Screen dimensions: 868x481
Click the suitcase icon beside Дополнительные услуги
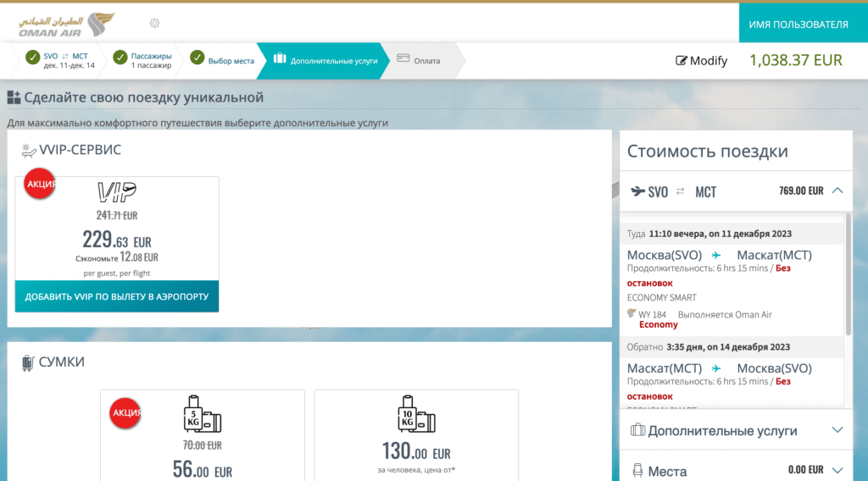click(637, 429)
